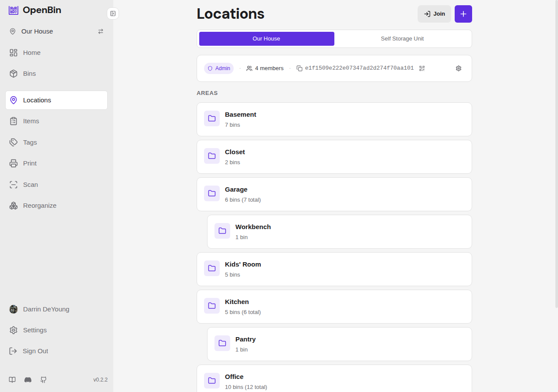Show the invite QR code
The width and height of the screenshot is (558, 392).
(422, 68)
